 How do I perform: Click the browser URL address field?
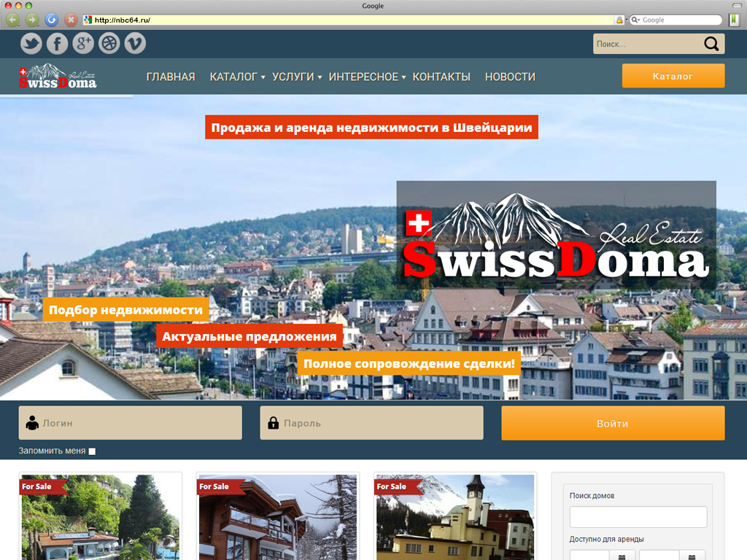[x=350, y=20]
